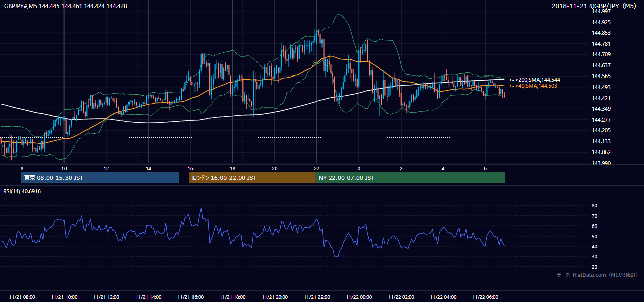Click hour label 4 under price chart

pyautogui.click(x=443, y=168)
